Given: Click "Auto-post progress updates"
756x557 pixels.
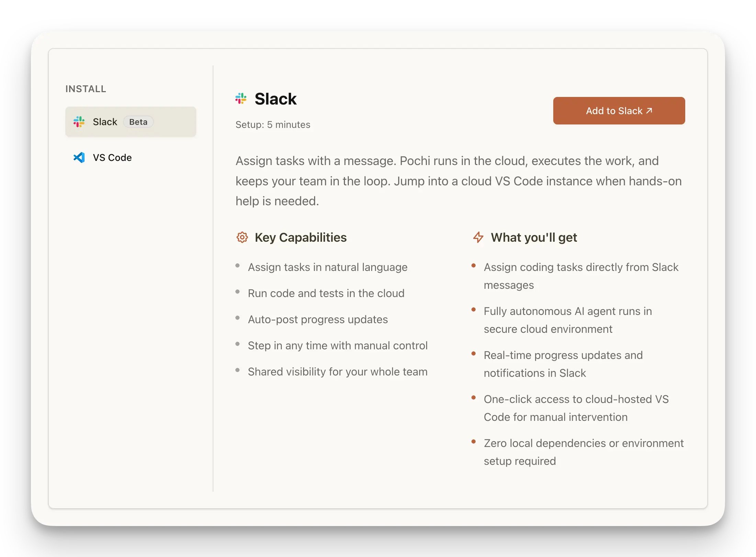Looking at the screenshot, I should pos(318,319).
